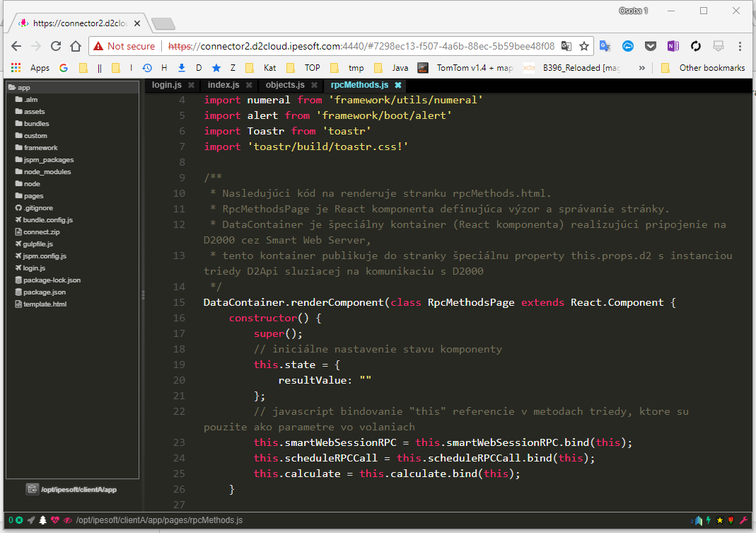The height and width of the screenshot is (533, 756).
Task: Bookmark this page with the star icon
Action: click(x=584, y=46)
